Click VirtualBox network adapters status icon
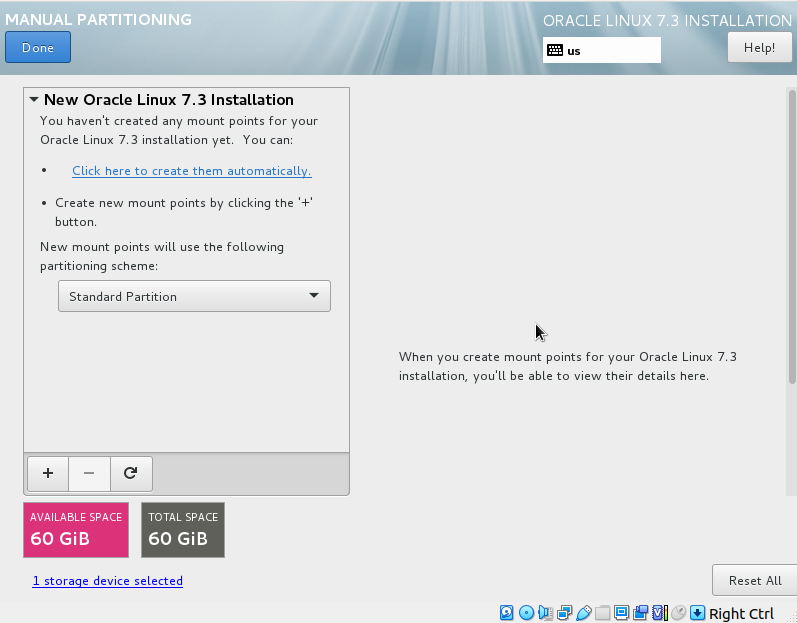 564,613
